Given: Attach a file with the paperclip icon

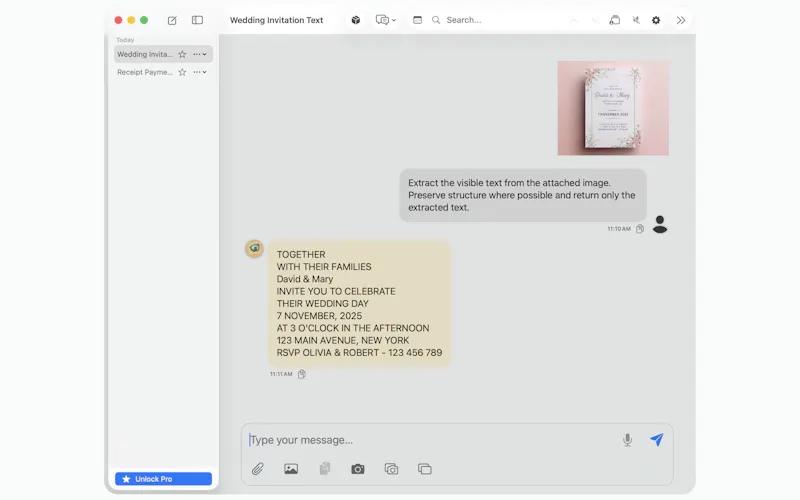Looking at the screenshot, I should pos(258,468).
